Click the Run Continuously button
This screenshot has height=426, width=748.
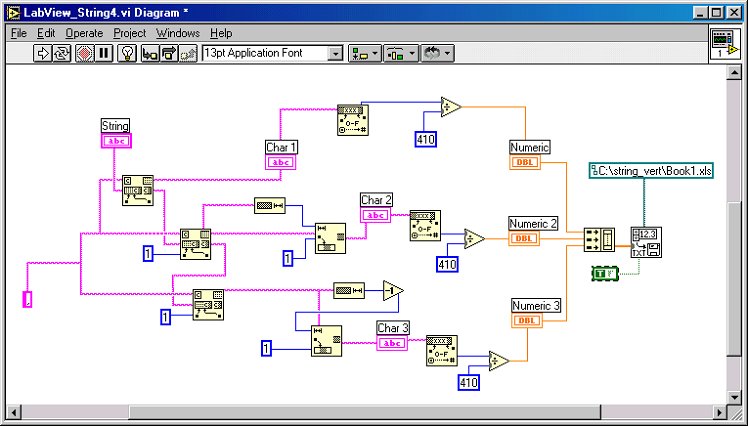tap(62, 53)
